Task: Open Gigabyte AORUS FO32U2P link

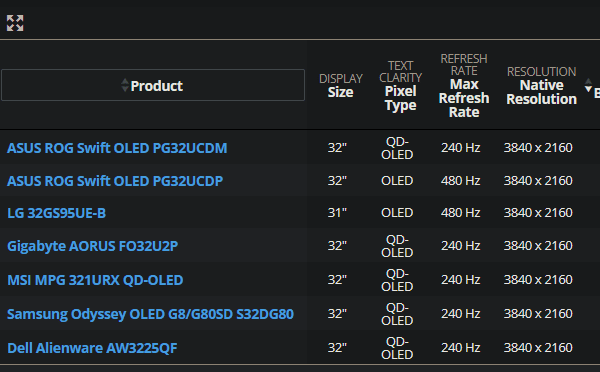Action: point(93,246)
